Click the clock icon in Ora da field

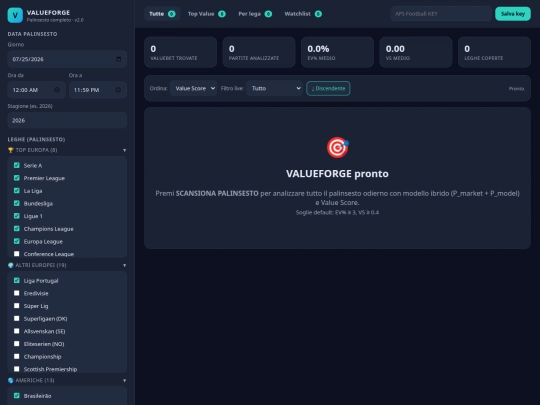(x=57, y=90)
